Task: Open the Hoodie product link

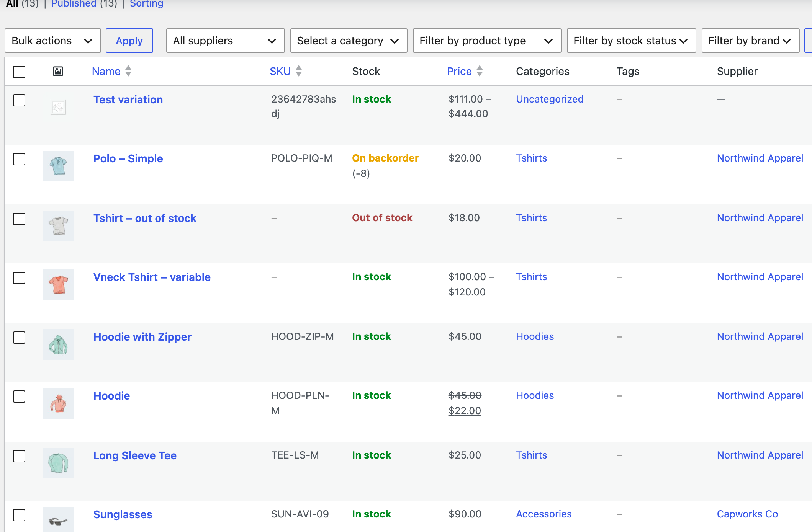Action: click(x=112, y=396)
